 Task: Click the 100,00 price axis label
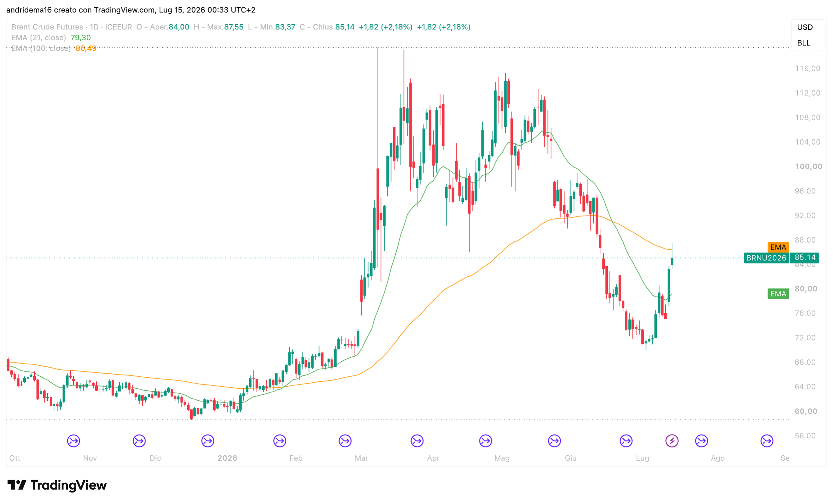click(808, 166)
